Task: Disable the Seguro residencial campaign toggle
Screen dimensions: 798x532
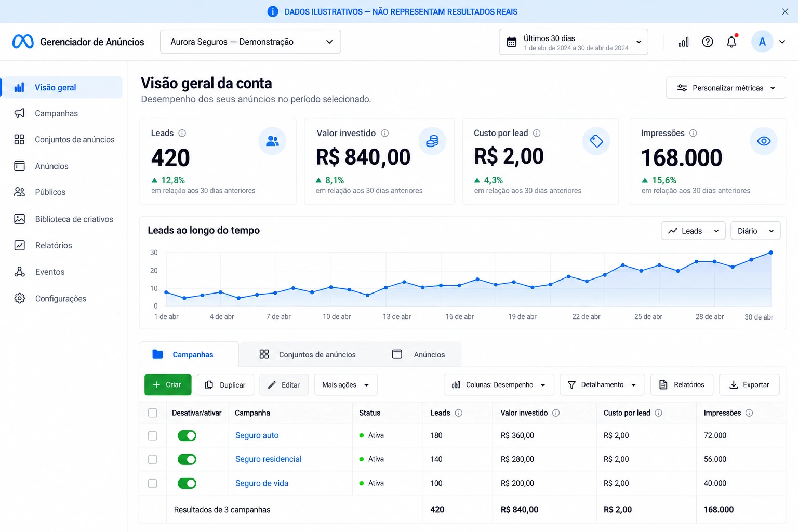Action: tap(187, 459)
